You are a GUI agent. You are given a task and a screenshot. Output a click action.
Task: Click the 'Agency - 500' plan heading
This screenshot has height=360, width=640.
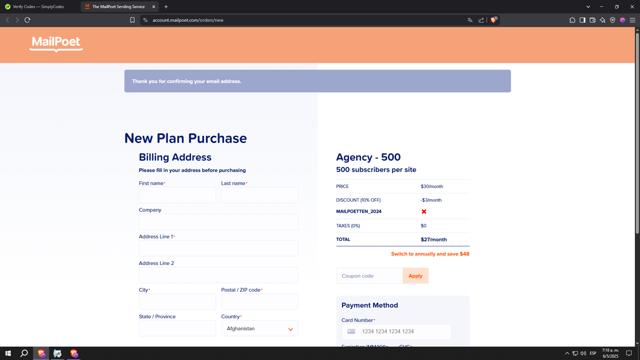(x=368, y=157)
